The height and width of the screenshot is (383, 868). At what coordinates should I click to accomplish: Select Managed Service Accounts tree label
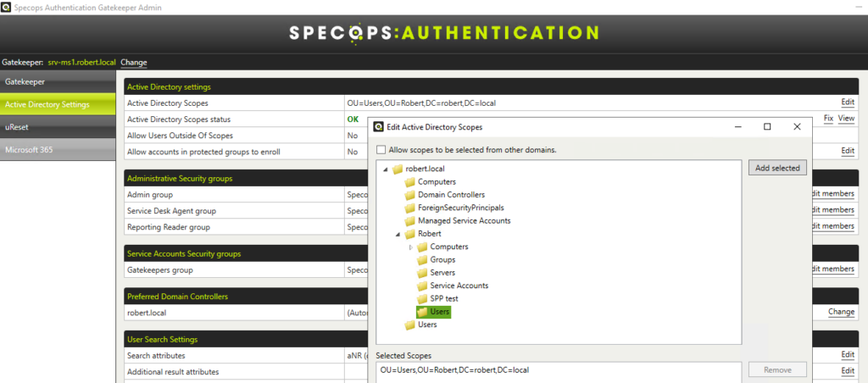pyautogui.click(x=464, y=221)
